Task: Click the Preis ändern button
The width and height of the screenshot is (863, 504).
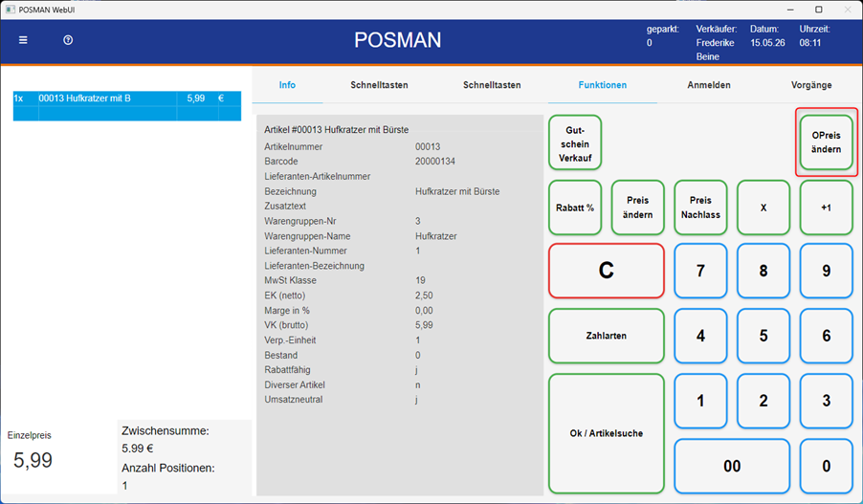Action: click(638, 208)
